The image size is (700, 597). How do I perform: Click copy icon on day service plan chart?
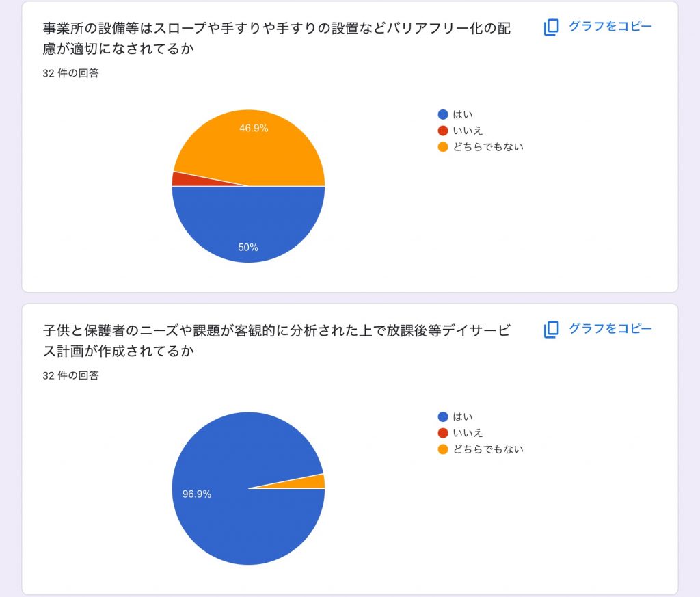coord(552,330)
